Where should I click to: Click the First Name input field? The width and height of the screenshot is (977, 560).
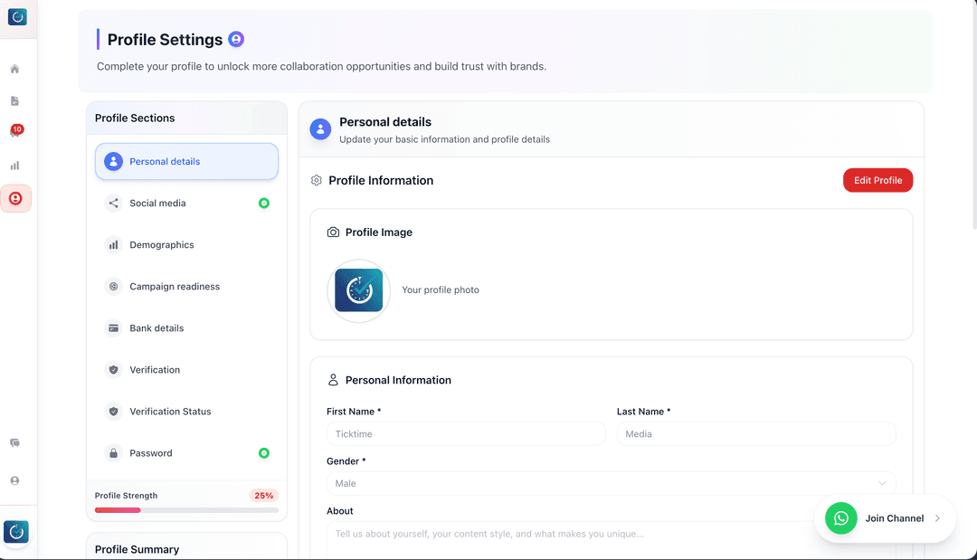[x=466, y=433]
